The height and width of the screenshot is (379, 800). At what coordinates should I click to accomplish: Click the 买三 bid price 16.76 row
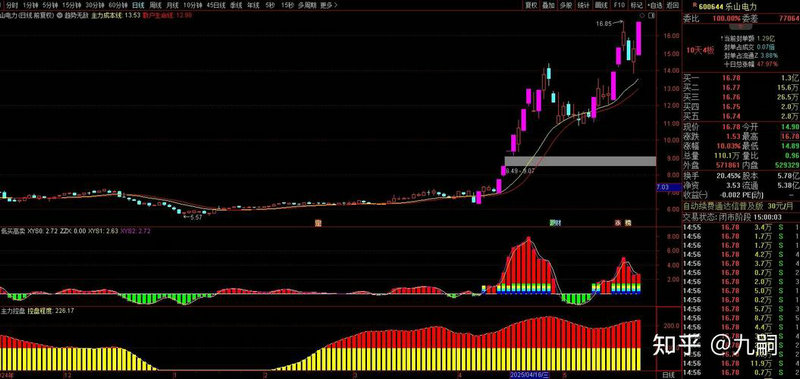(741, 97)
